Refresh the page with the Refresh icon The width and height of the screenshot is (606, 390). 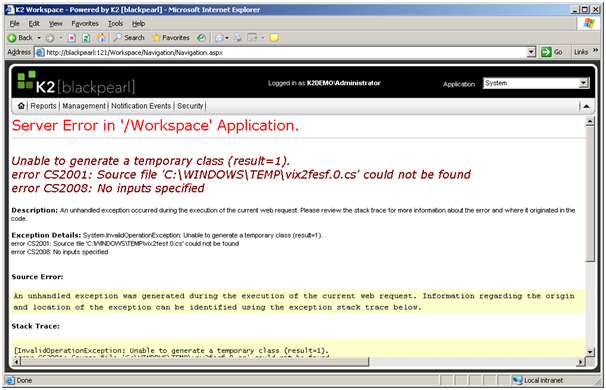pyautogui.click(x=86, y=38)
